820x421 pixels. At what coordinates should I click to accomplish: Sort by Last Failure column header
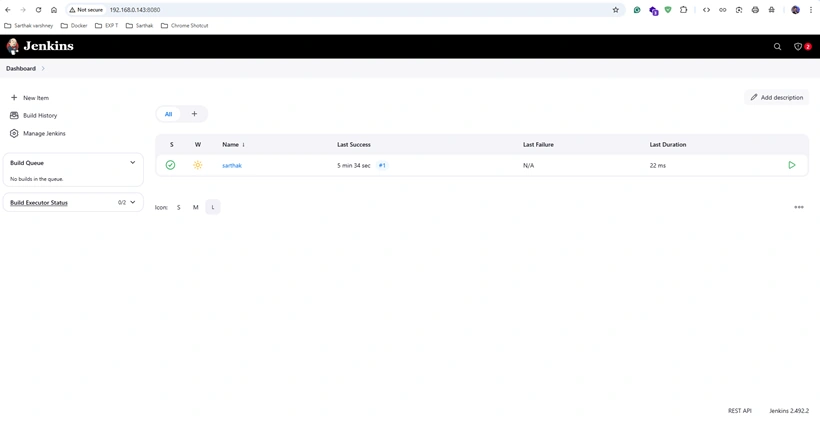538,144
